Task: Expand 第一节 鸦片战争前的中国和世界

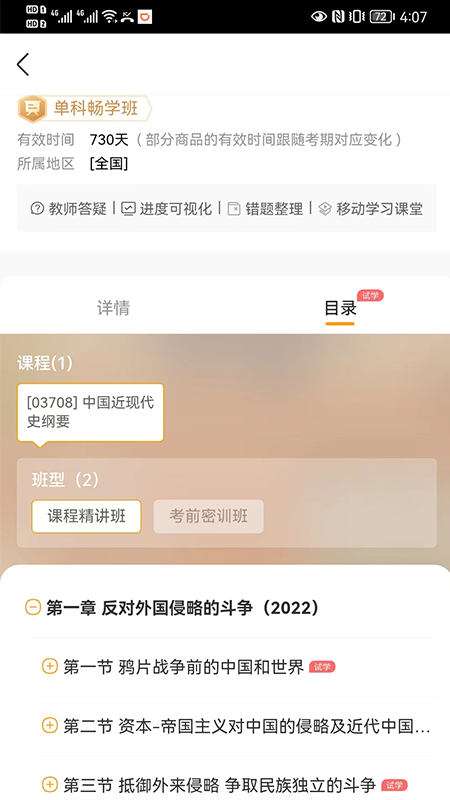Action: coord(49,666)
